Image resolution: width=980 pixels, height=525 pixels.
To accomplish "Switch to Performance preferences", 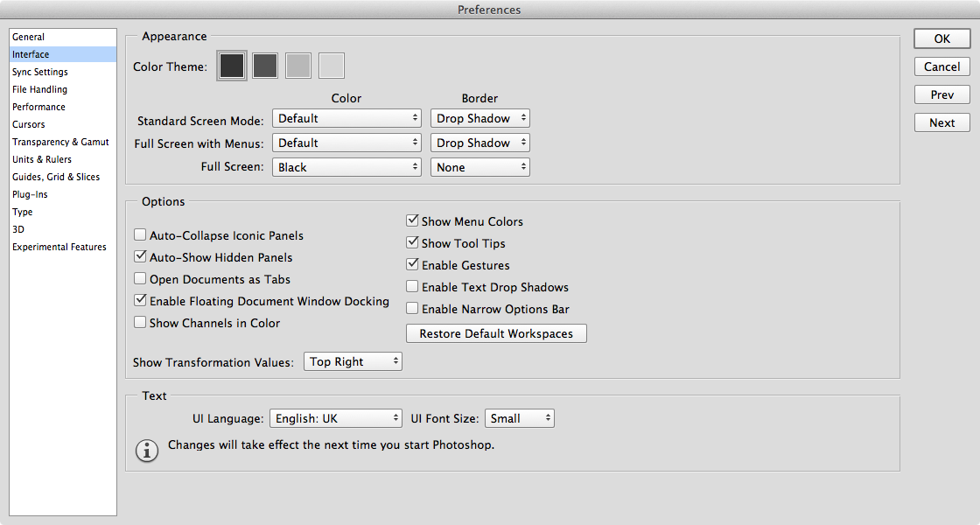I will [x=63, y=107].
